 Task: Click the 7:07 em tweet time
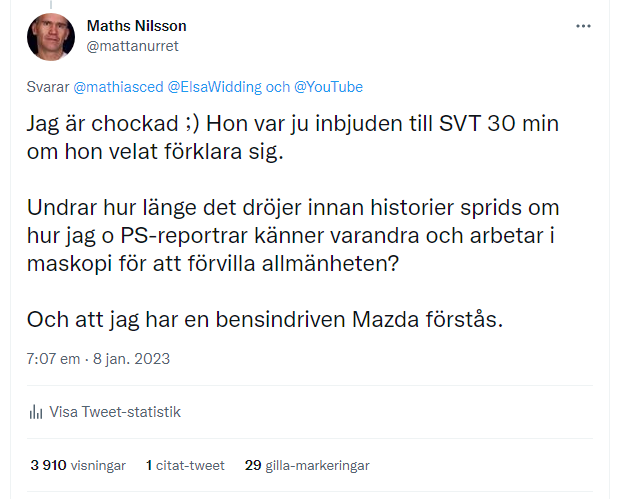pos(53,357)
